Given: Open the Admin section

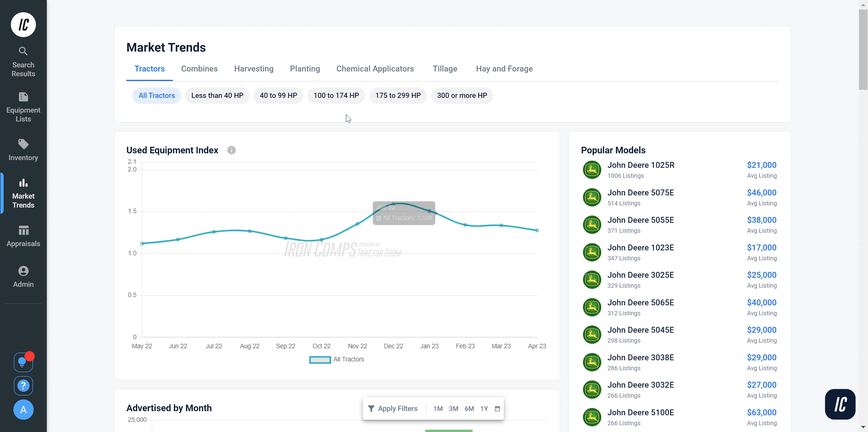Looking at the screenshot, I should click(23, 277).
